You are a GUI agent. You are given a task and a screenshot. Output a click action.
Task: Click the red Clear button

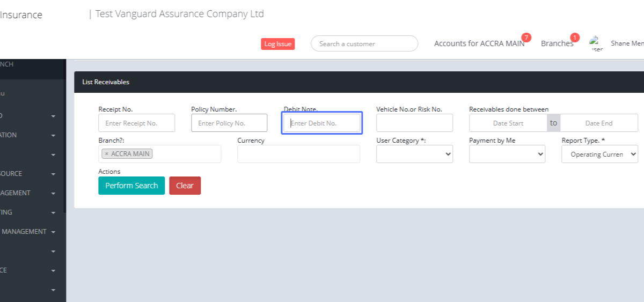(x=185, y=186)
